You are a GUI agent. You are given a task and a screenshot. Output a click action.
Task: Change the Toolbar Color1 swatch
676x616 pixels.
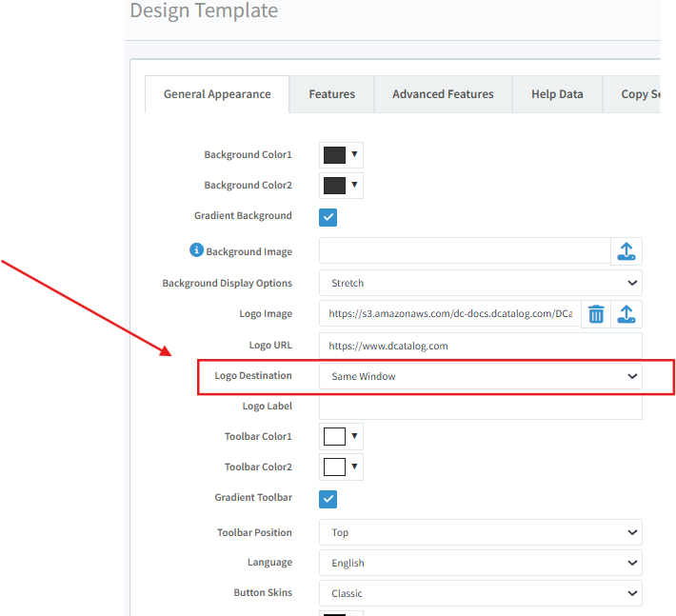tap(340, 437)
